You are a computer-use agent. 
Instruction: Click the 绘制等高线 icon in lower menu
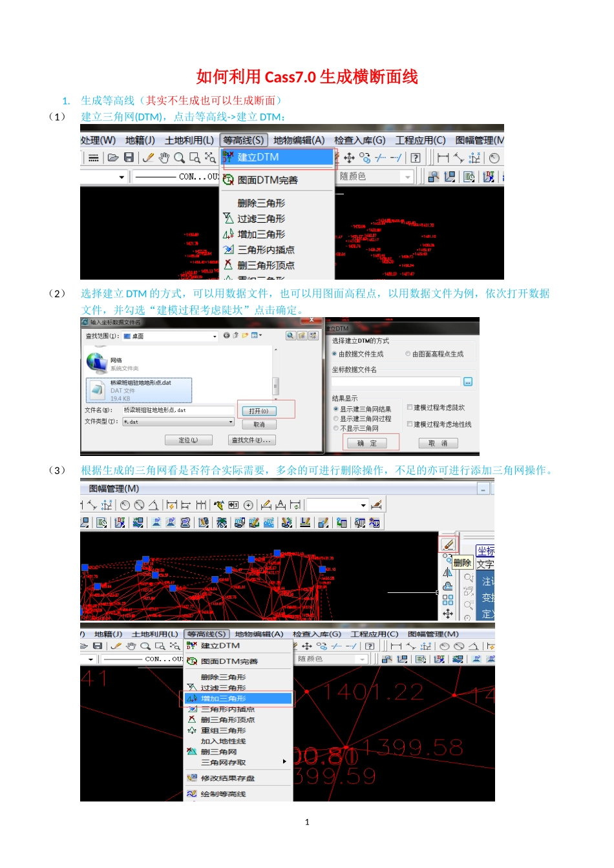click(192, 794)
